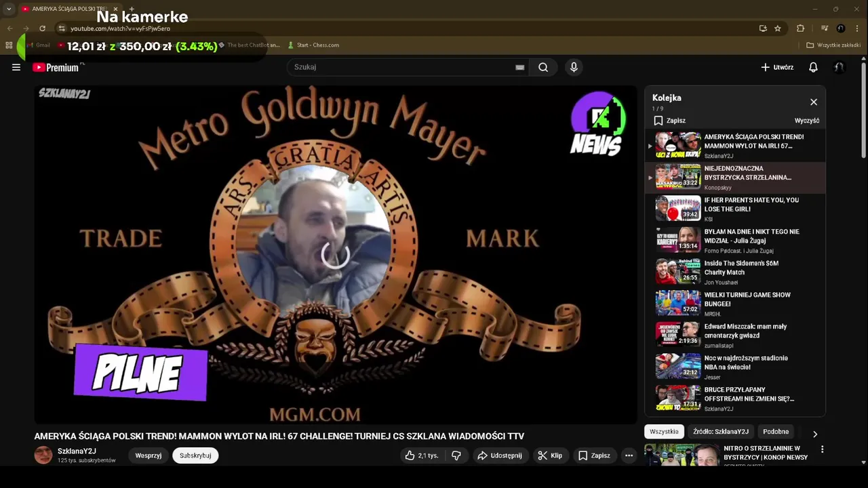Open more actions three-dot menu below video
868x488 pixels.
629,455
